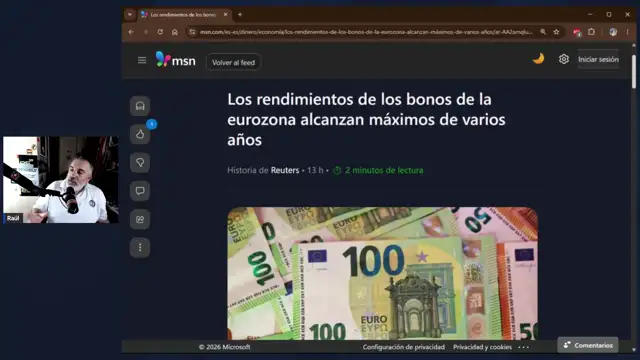Click Volver al feed button
This screenshot has height=360, width=640.
[233, 62]
